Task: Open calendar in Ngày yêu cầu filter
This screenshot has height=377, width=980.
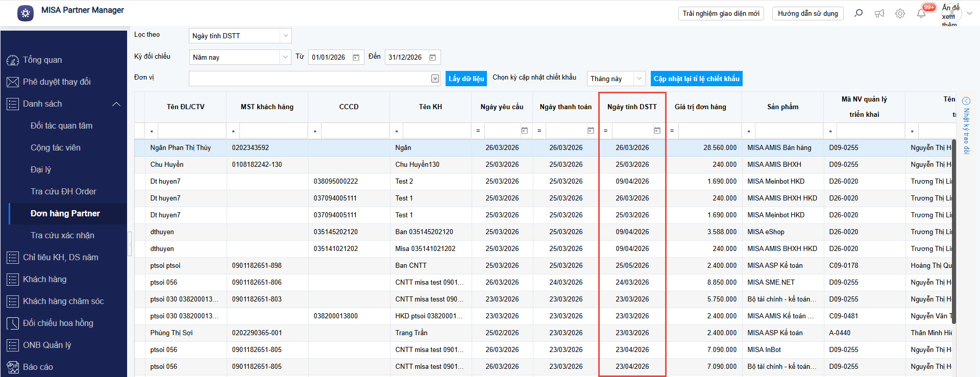Action: coord(524,131)
